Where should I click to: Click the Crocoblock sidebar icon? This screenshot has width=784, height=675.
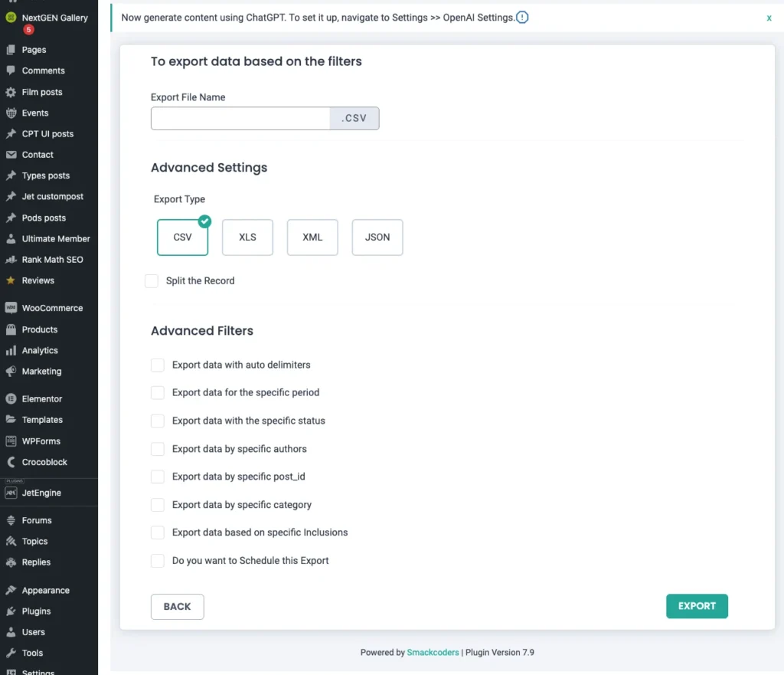click(11, 462)
